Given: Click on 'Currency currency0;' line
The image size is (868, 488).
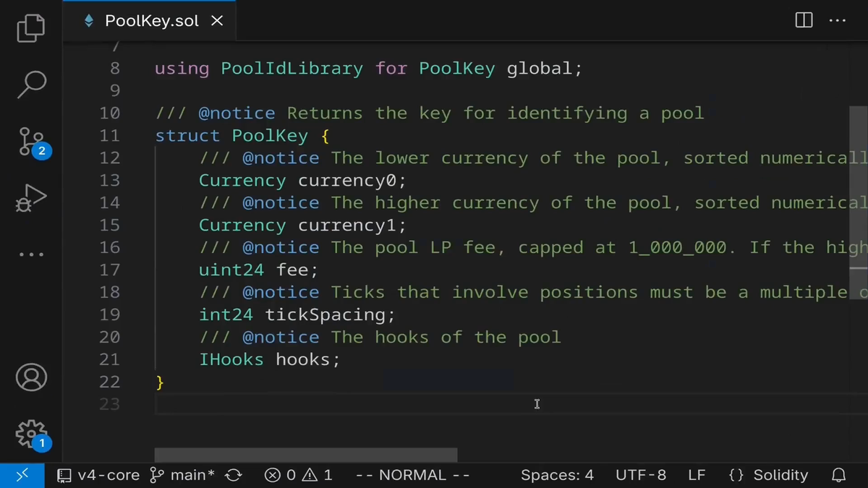Looking at the screenshot, I should tap(303, 180).
